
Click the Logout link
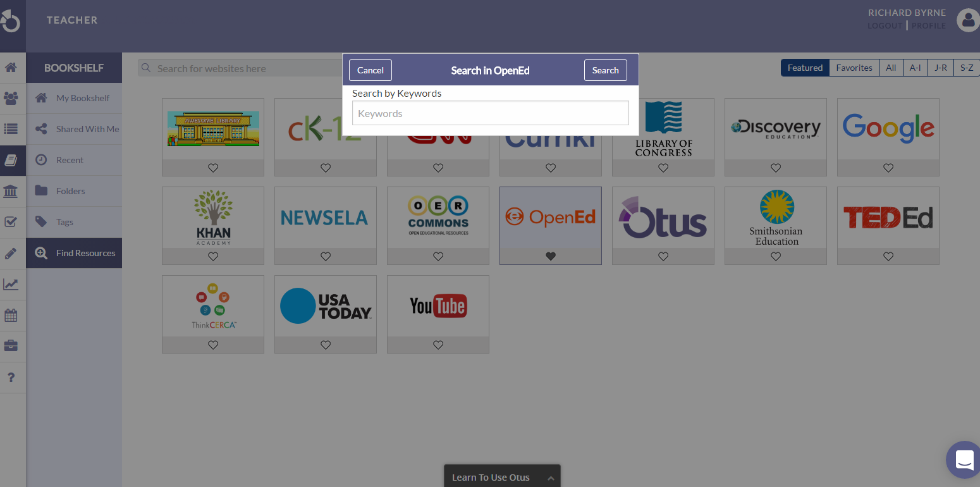(x=885, y=26)
